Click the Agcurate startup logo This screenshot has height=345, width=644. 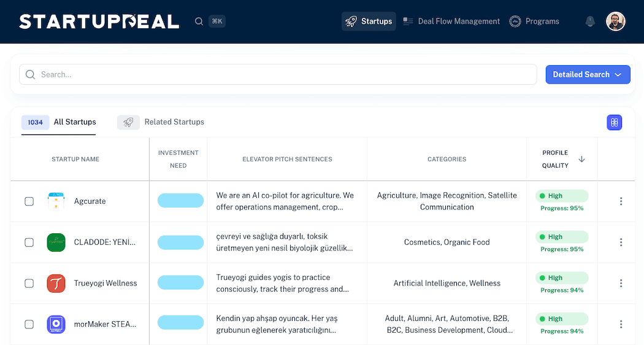click(x=56, y=201)
